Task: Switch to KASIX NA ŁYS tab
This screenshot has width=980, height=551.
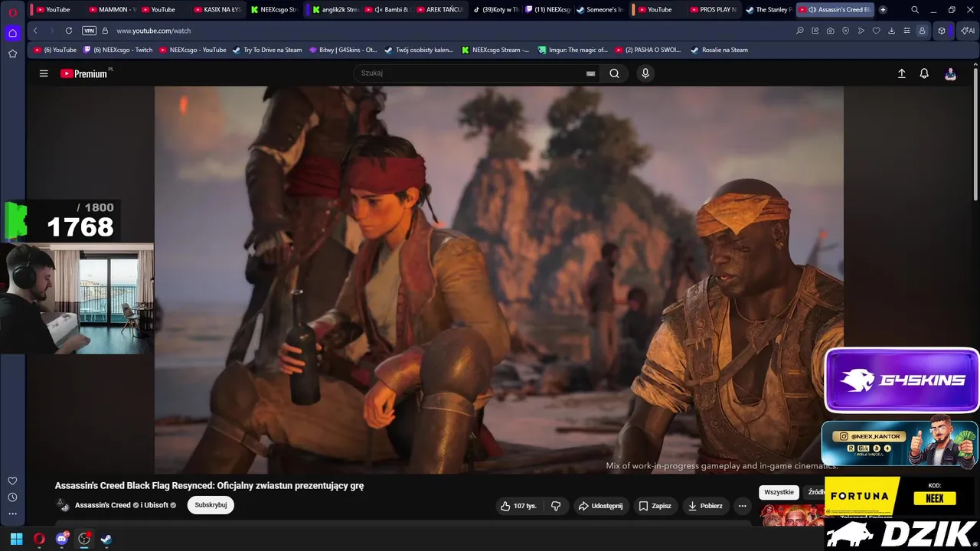Action: coord(217,10)
